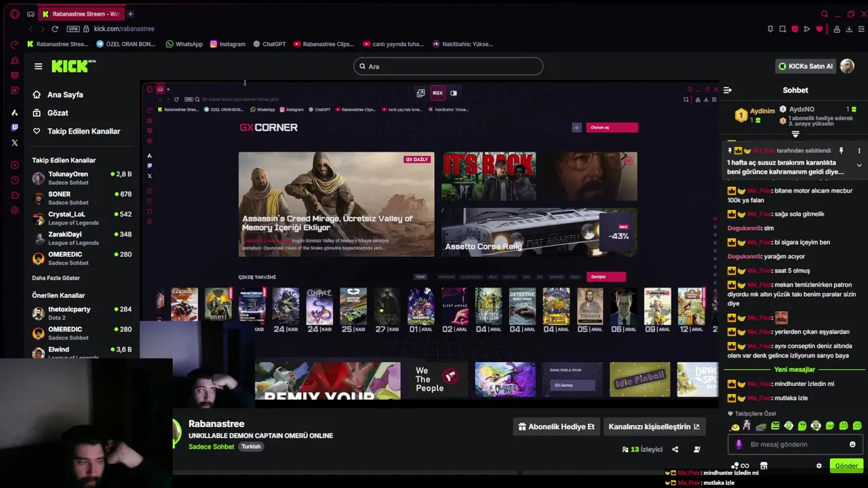Open the Nakitbahis bookmark

463,44
